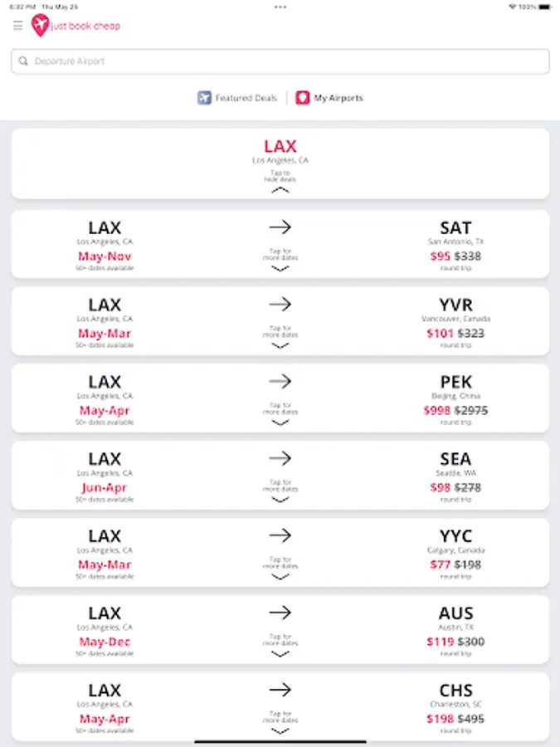Click the arrow in LAX to AUS row
The width and height of the screenshot is (560, 747).
click(280, 613)
